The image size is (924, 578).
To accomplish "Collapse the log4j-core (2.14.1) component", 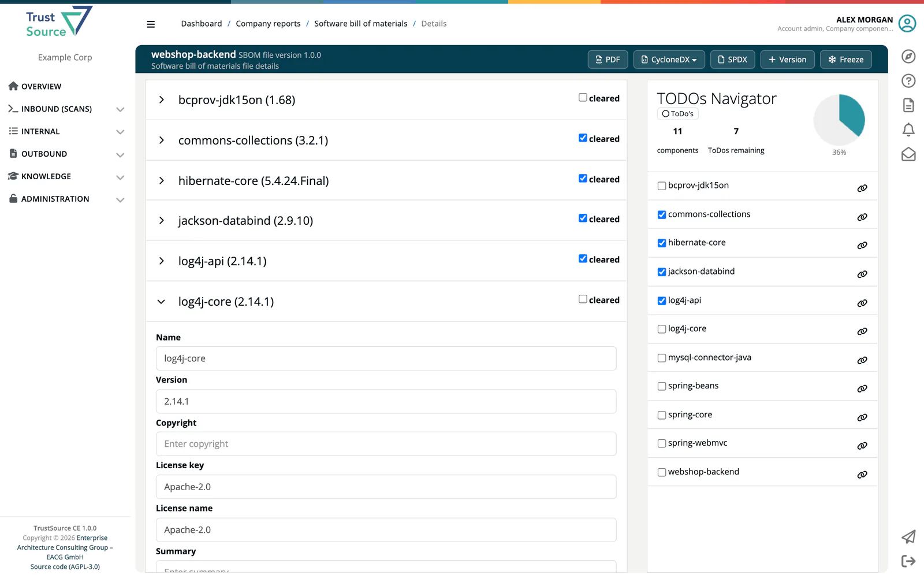I will 162,302.
